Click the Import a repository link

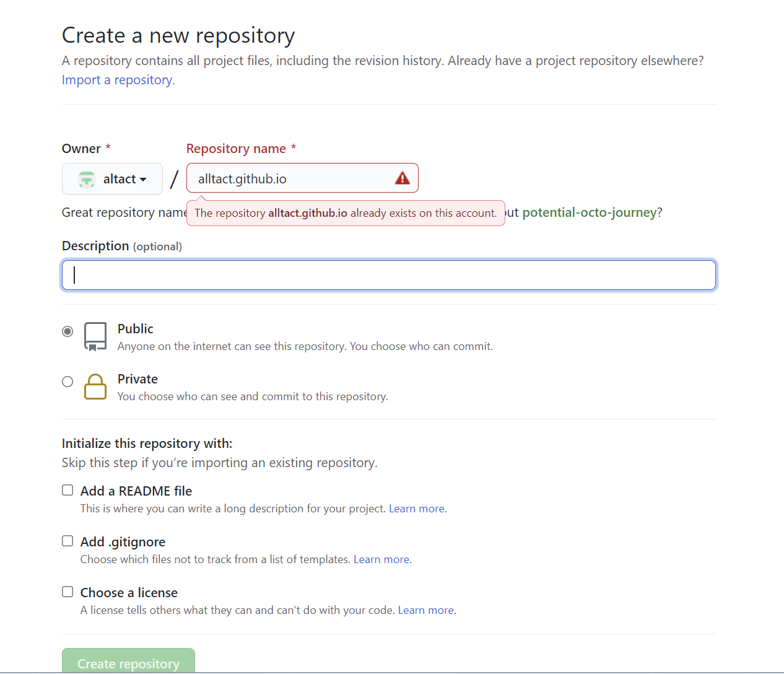click(118, 80)
